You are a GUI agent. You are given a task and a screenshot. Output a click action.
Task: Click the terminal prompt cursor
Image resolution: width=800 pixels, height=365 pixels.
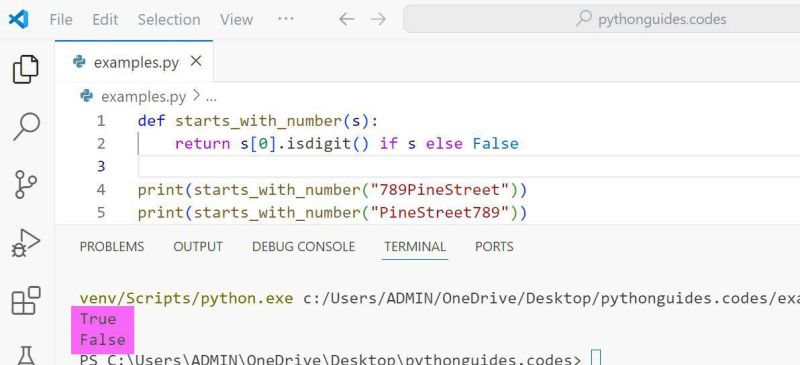point(596,358)
